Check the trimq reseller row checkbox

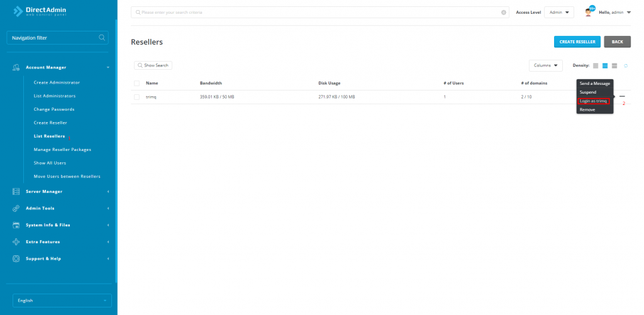(x=136, y=97)
